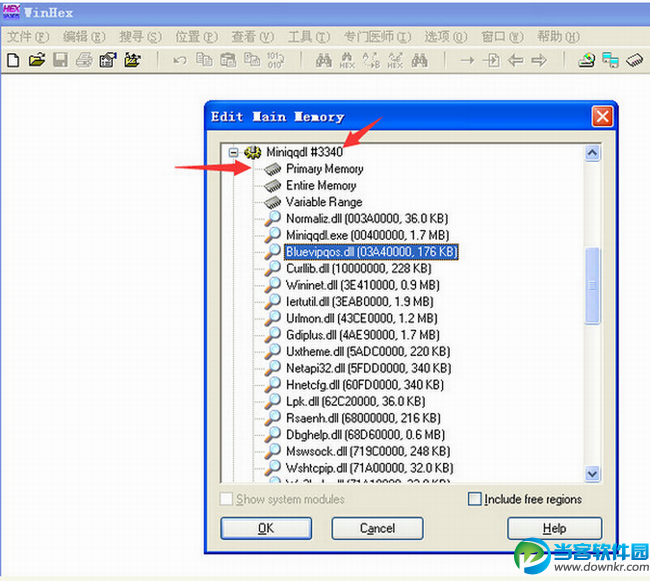Open the 查看(V) menu

(252, 37)
